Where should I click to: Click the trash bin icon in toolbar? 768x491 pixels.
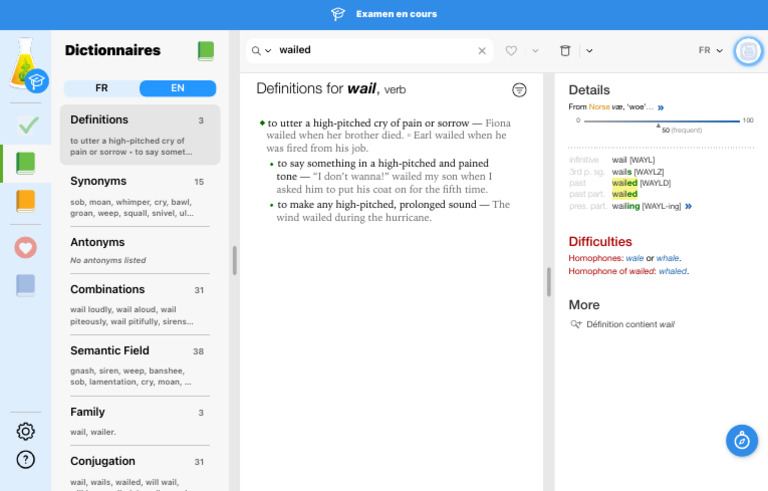565,50
